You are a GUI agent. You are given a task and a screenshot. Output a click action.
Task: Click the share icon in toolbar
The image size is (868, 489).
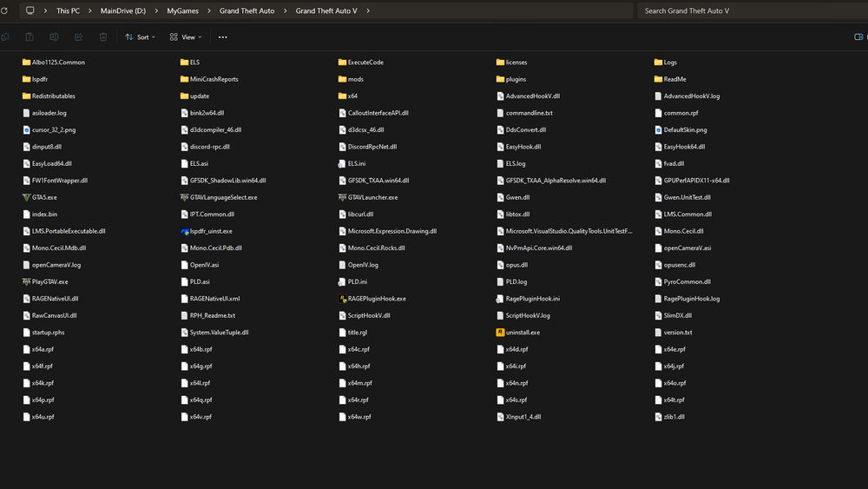coord(78,37)
